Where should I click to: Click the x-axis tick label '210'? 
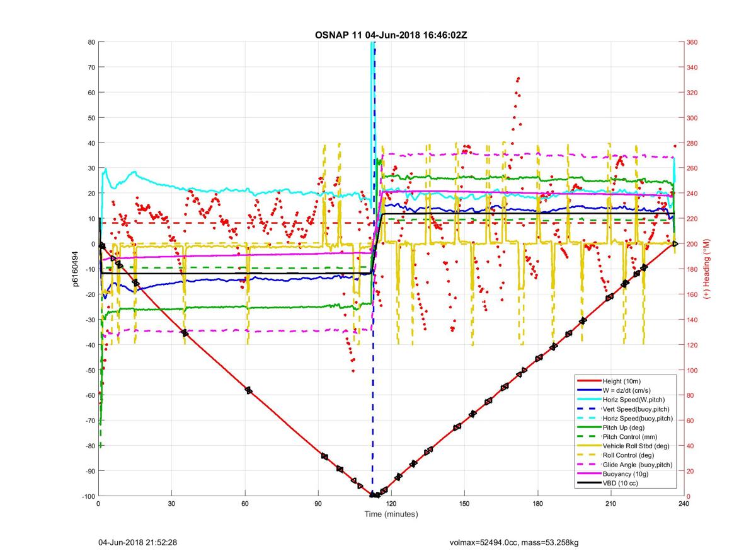pos(611,504)
